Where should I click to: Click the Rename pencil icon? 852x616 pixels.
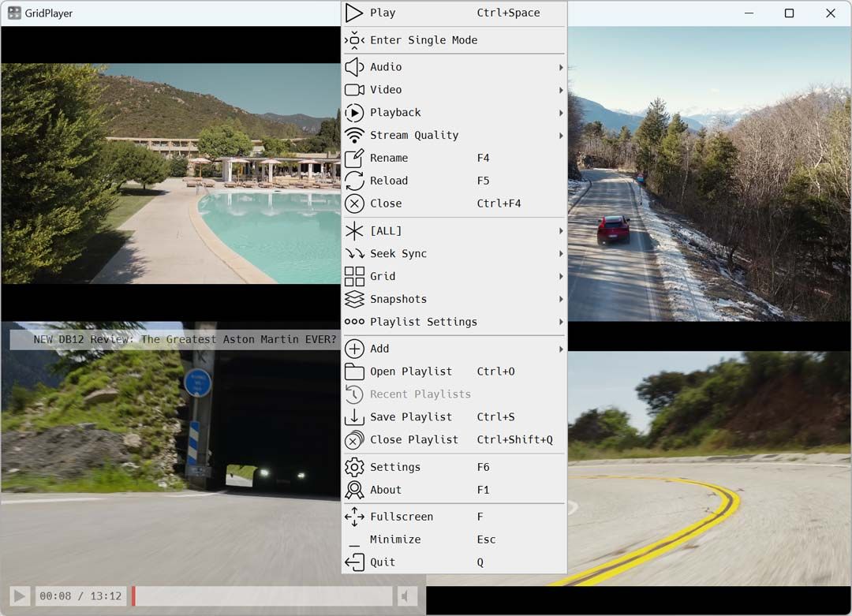[354, 158]
